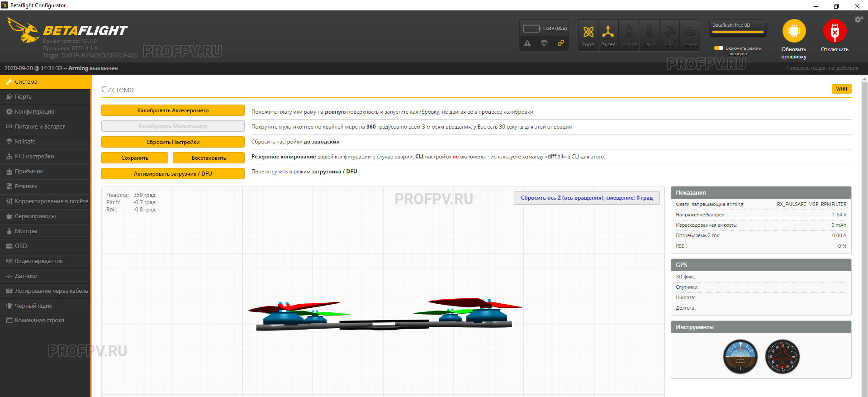Click the MSP arming flag text
The width and height of the screenshot is (868, 397).
tap(813, 204)
